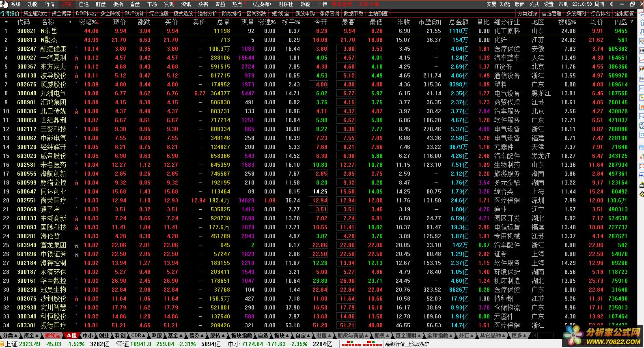This screenshot has width=644, height=348.
Task: Switch to the 资金驱动力 tab
Action: (x=35, y=13)
